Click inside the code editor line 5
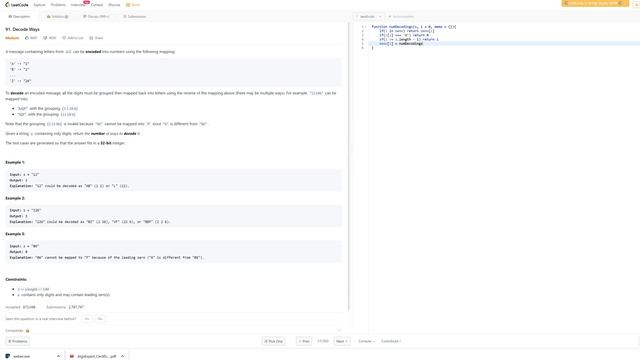This screenshot has width=640, height=360. pos(504,43)
